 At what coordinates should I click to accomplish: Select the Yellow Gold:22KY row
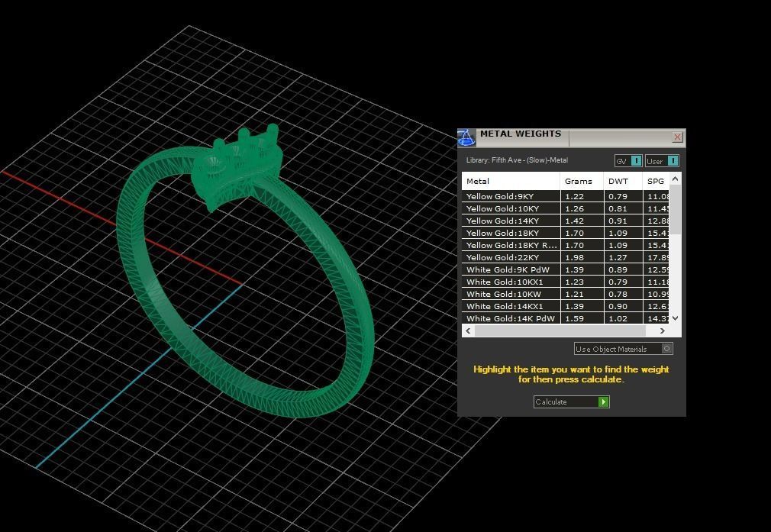[x=566, y=258]
